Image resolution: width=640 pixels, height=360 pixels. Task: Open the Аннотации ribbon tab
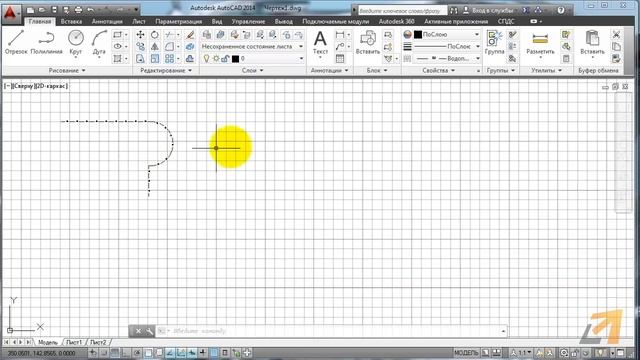107,21
